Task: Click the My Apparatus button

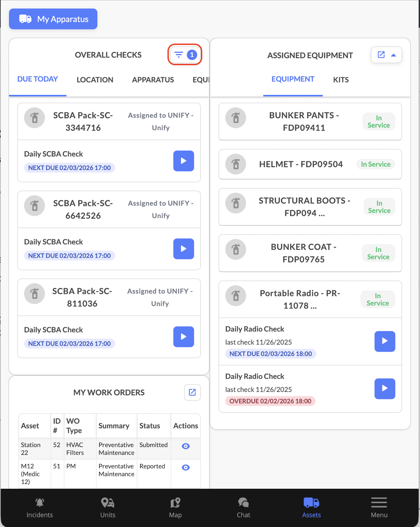Action: (53, 19)
